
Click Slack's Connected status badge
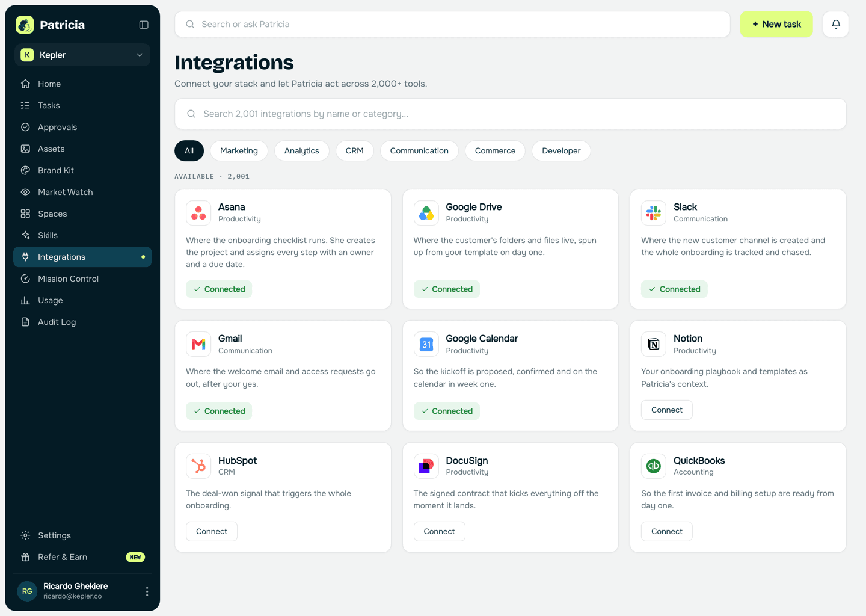(x=674, y=289)
